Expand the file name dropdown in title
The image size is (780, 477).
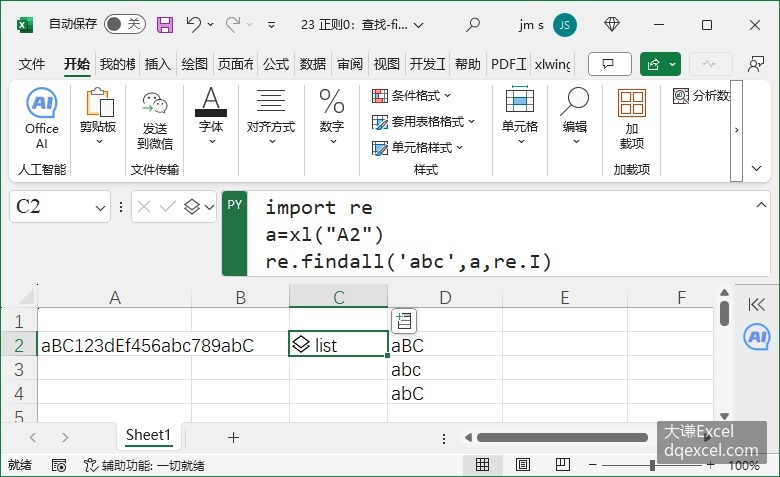[x=418, y=25]
